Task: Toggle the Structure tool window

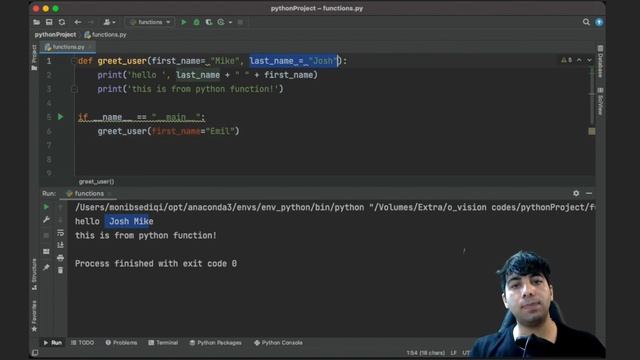Action: (x=34, y=274)
